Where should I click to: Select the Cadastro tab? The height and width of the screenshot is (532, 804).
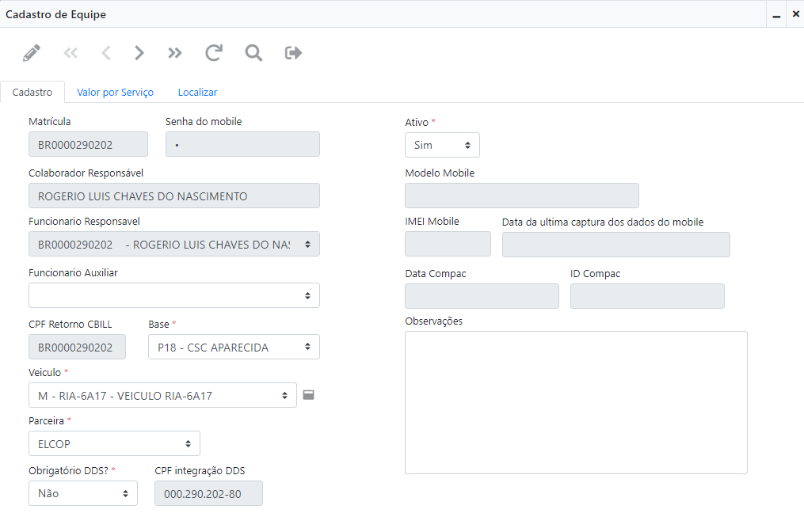[x=32, y=93]
